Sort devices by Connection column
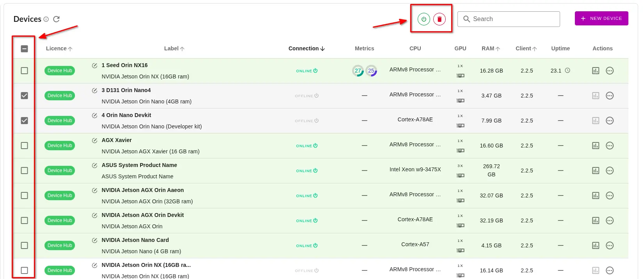The width and height of the screenshot is (644, 279). tap(306, 48)
